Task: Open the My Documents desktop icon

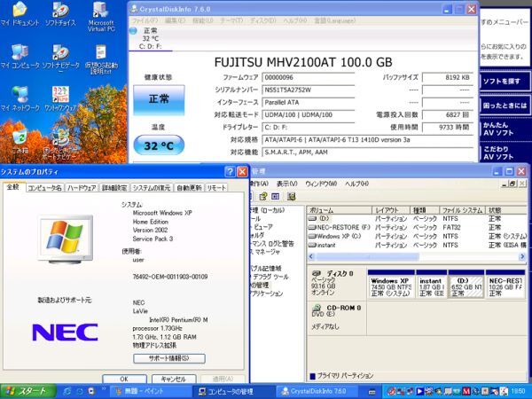Action: pyautogui.click(x=20, y=13)
